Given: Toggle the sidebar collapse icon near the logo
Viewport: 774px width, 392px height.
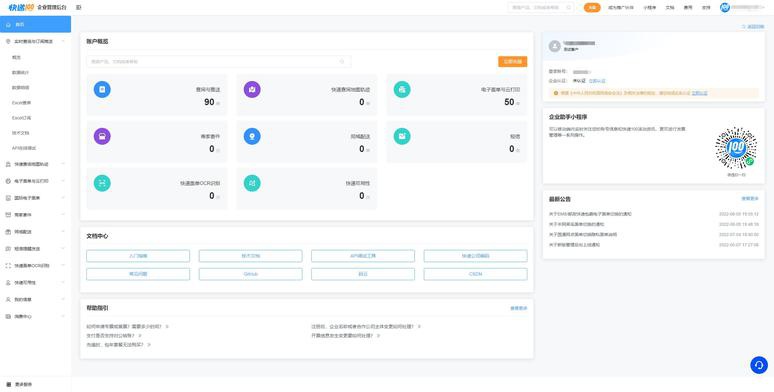Looking at the screenshot, I should tap(78, 7).
